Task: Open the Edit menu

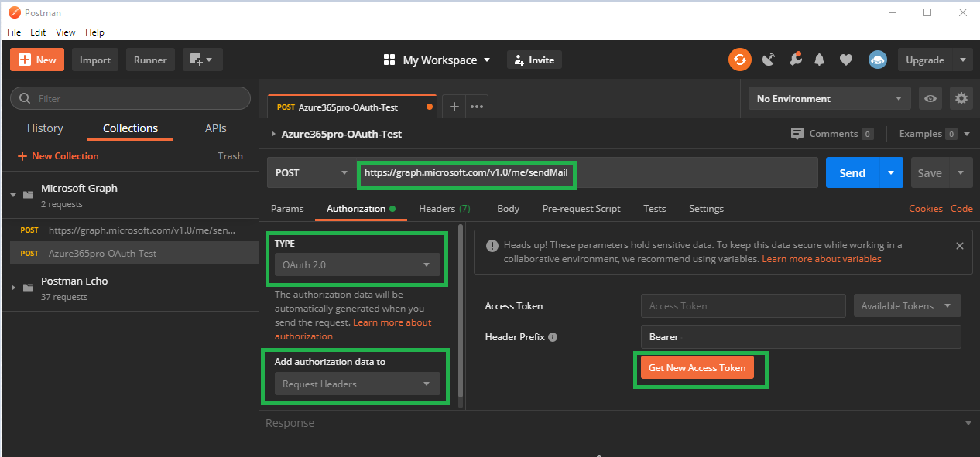Action: pyautogui.click(x=38, y=32)
